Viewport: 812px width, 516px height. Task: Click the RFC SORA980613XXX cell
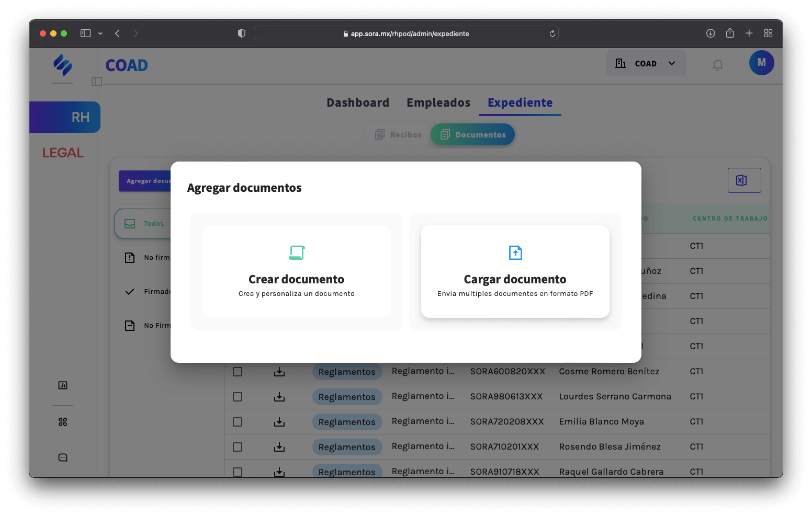click(506, 396)
